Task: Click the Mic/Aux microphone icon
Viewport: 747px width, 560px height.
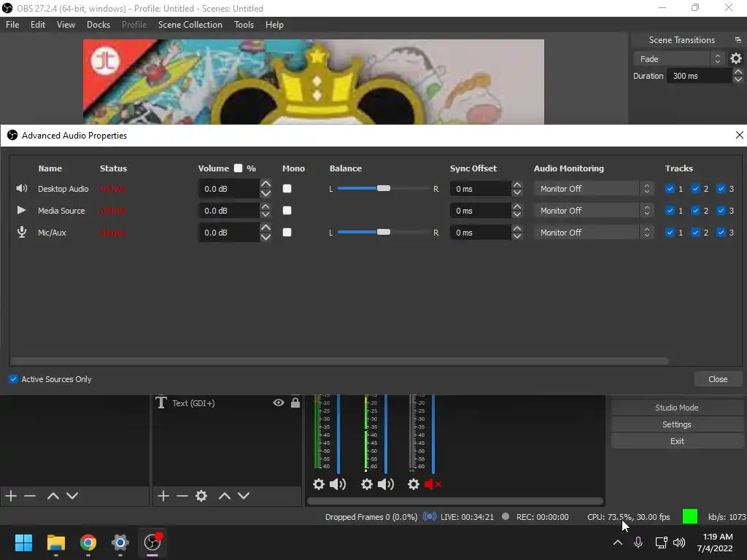Action: tap(21, 232)
